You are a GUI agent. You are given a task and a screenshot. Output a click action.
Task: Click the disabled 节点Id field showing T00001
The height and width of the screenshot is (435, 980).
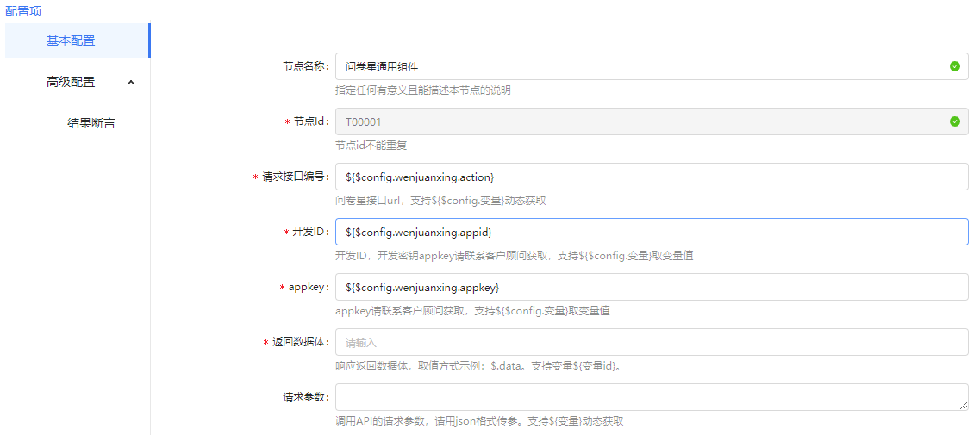638,121
